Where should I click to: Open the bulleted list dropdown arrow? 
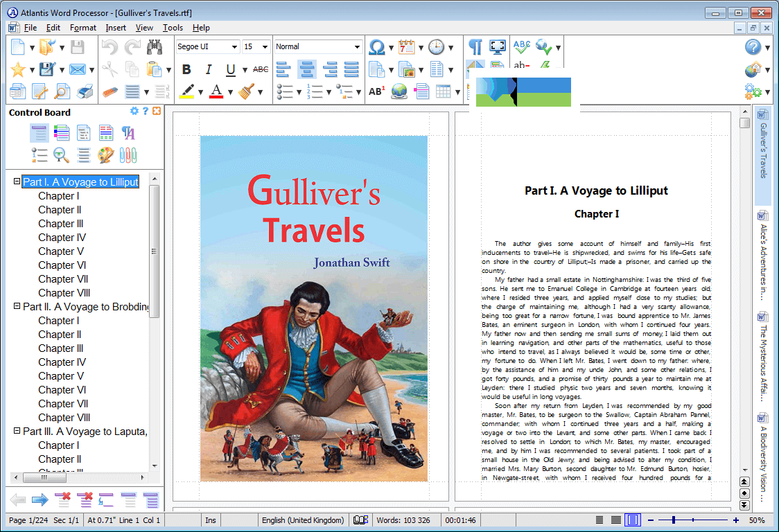coord(299,92)
